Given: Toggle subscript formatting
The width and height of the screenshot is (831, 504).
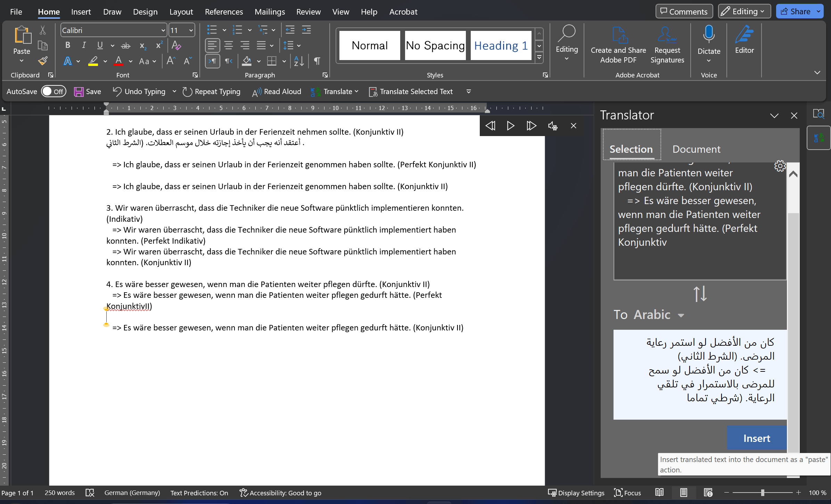Looking at the screenshot, I should [x=143, y=45].
